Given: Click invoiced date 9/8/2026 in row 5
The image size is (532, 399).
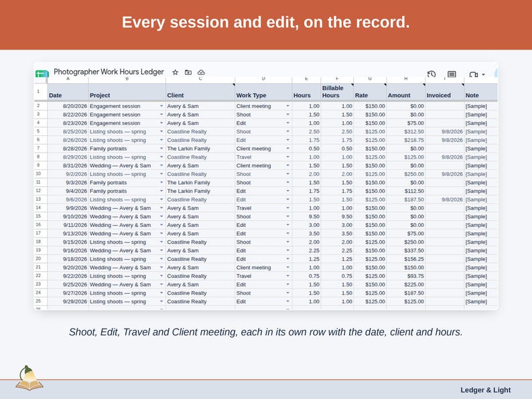Looking at the screenshot, I should point(444,131).
